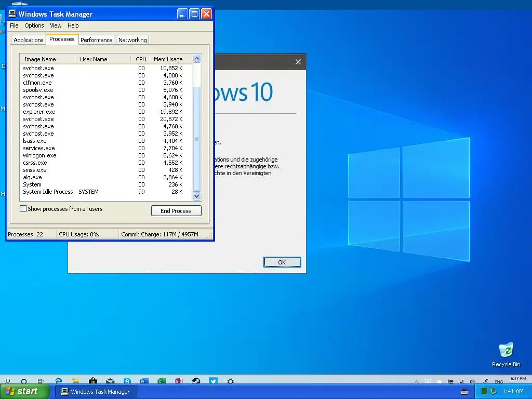Open Twitter icon on the taskbar
Image resolution: width=532 pixels, height=399 pixels.
(x=213, y=381)
